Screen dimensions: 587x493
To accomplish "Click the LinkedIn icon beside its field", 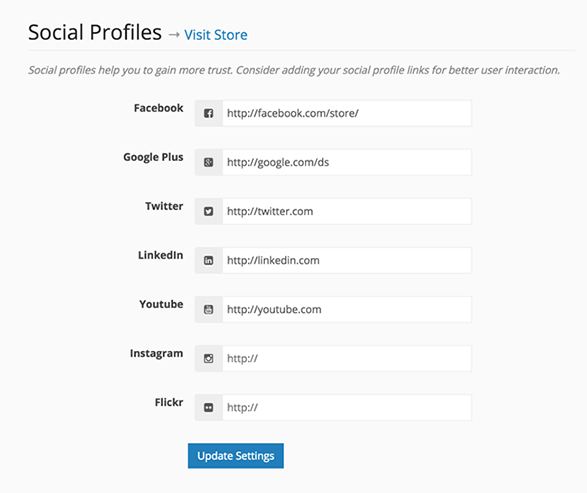I will click(x=209, y=260).
